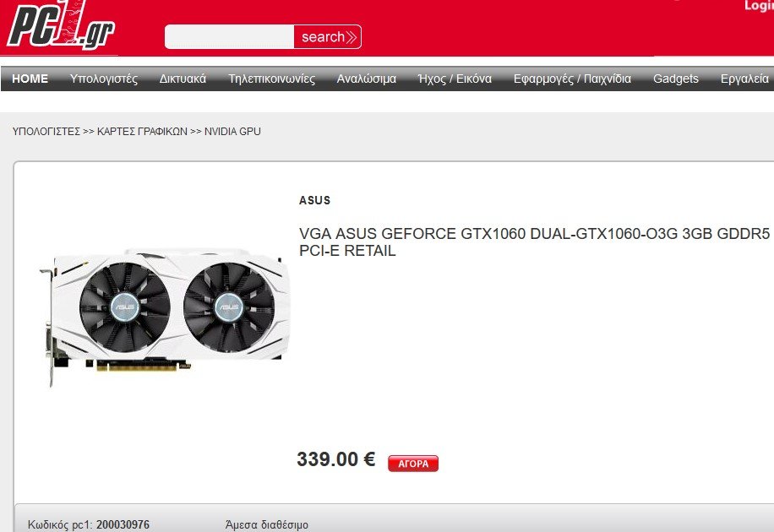Click the ASUS brand label

314,200
